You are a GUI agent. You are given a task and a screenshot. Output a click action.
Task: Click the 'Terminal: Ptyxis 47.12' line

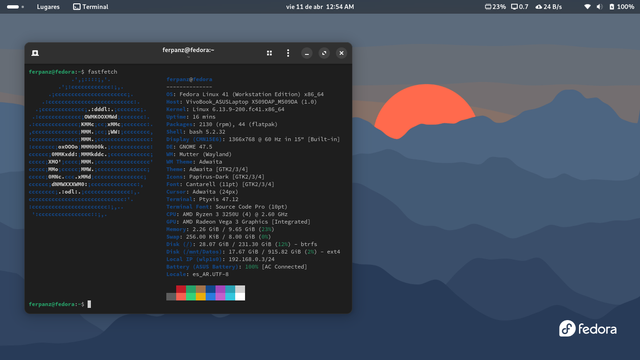[x=202, y=200]
